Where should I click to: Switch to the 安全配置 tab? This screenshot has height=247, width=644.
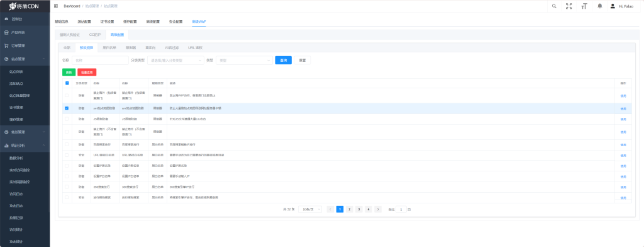click(x=176, y=21)
